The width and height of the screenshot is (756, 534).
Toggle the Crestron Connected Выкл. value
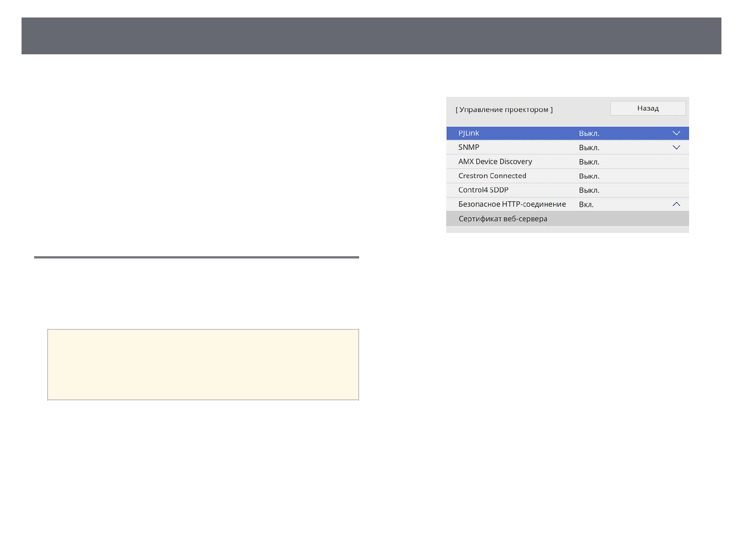tap(589, 176)
